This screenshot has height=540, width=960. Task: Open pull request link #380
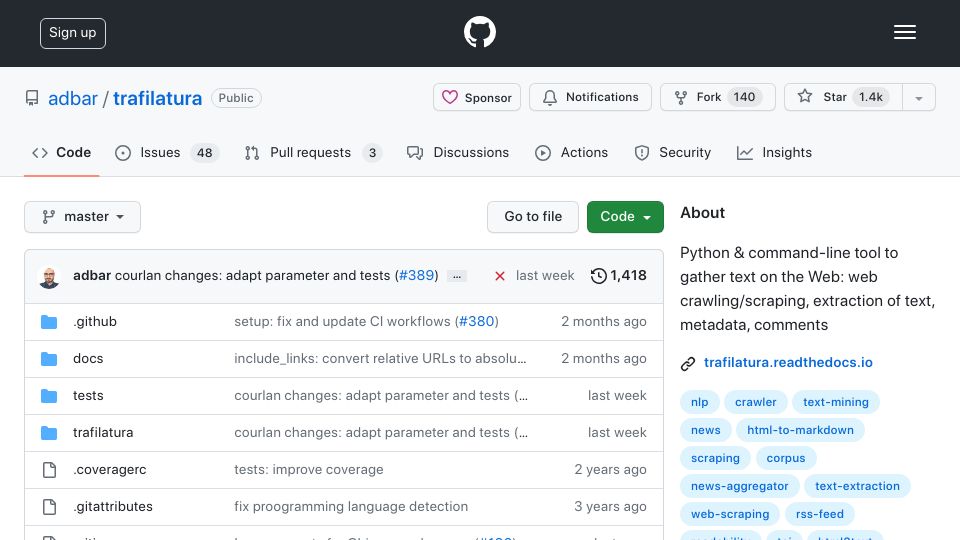click(x=476, y=321)
